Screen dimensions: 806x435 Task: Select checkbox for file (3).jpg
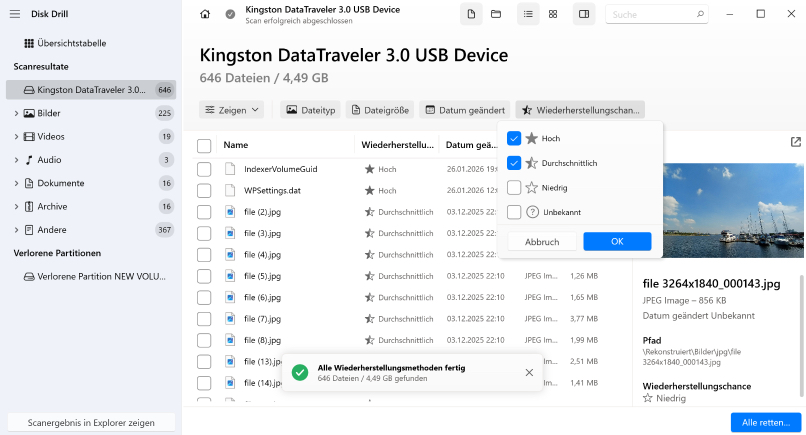(x=204, y=233)
